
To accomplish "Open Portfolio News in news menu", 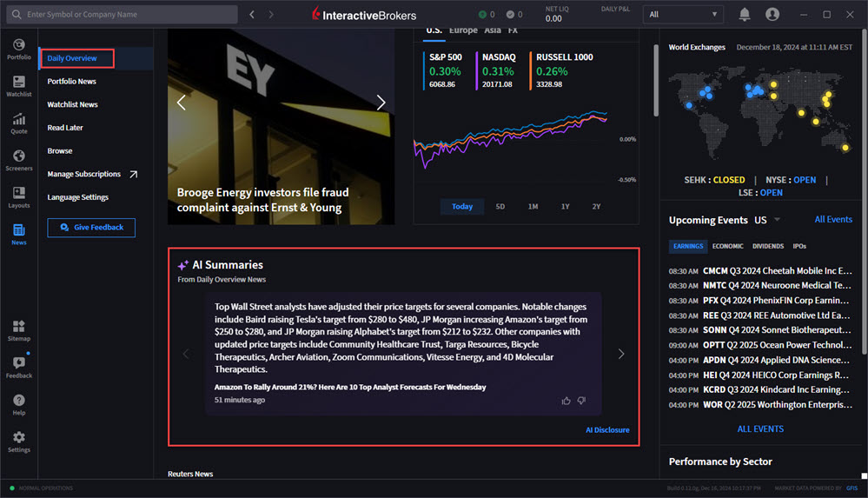I will pos(71,82).
